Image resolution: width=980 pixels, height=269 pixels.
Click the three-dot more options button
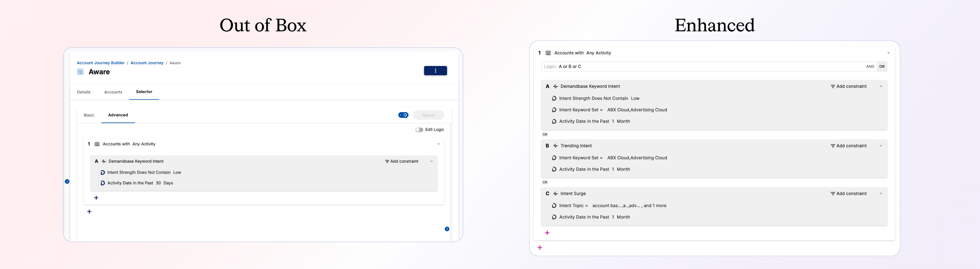[x=435, y=71]
